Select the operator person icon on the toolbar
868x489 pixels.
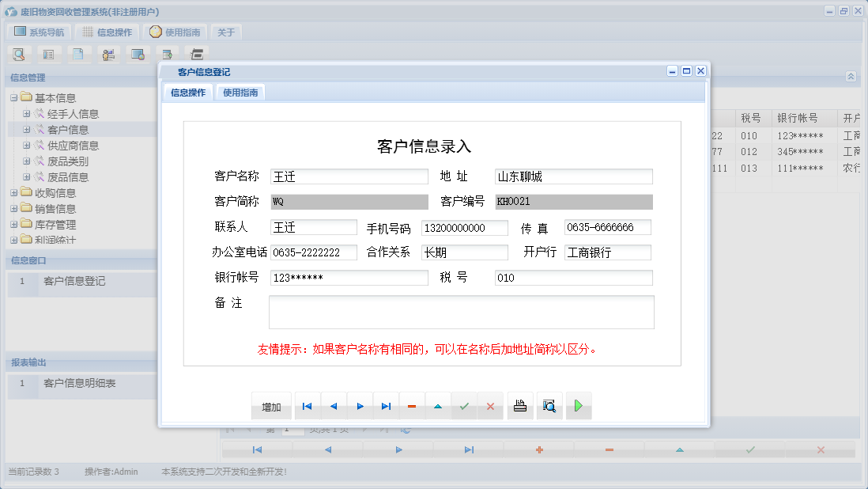[x=109, y=54]
